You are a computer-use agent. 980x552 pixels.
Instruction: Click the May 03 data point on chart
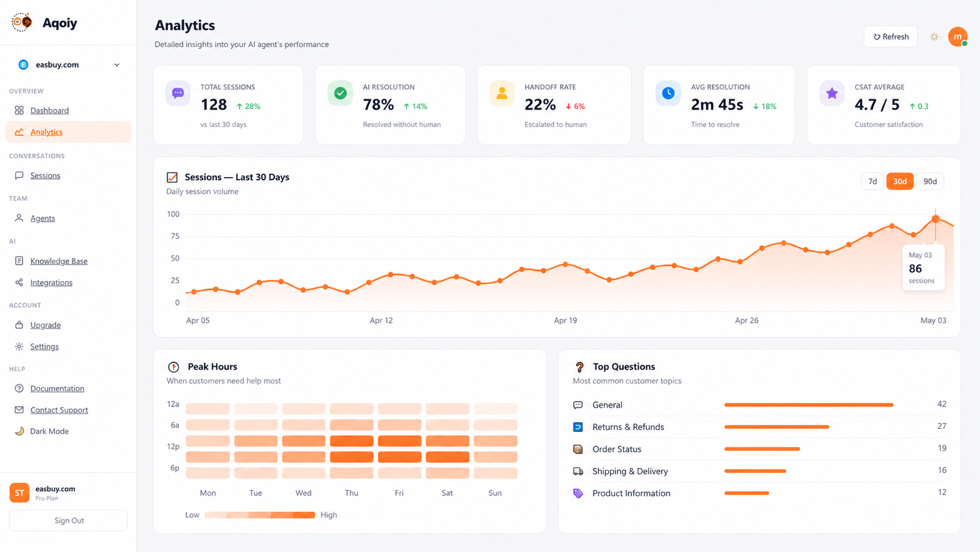(x=935, y=219)
